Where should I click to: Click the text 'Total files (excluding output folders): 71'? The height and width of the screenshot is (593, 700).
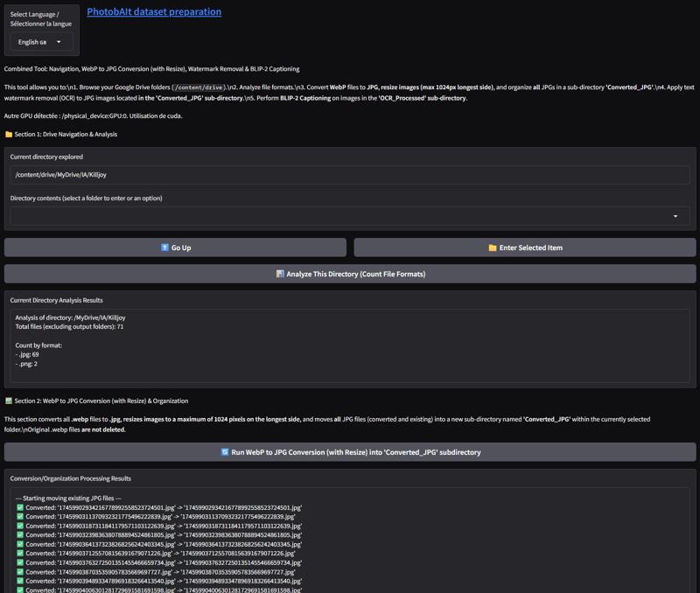coord(69,326)
